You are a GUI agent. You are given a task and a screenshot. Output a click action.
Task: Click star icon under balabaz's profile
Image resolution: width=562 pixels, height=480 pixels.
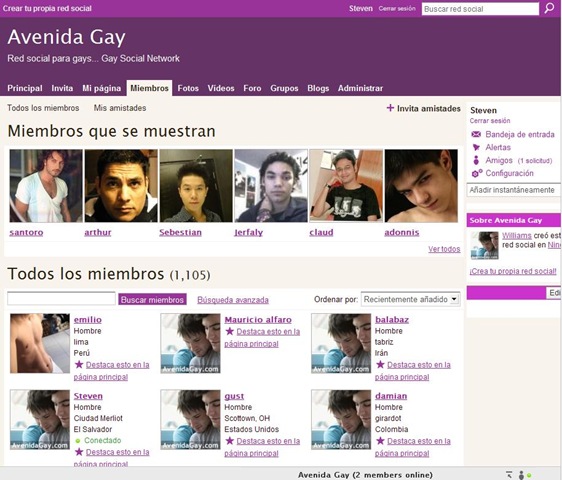tap(380, 365)
